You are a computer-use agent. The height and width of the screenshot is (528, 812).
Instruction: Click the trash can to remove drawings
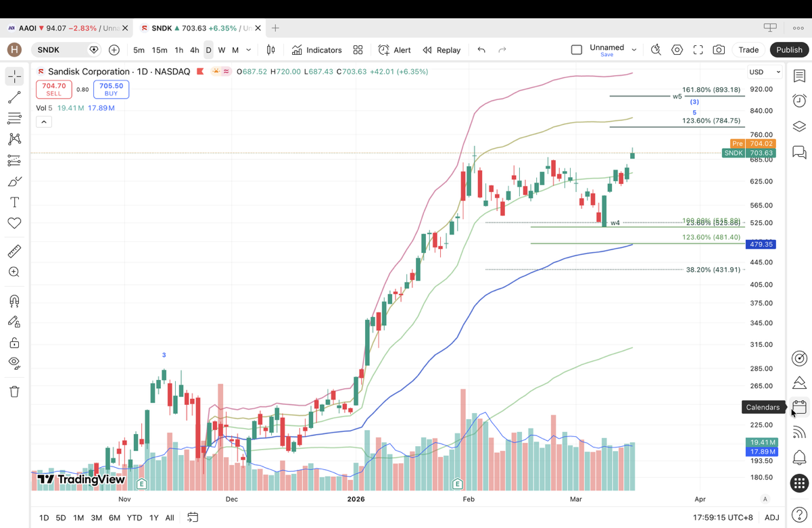pos(14,391)
